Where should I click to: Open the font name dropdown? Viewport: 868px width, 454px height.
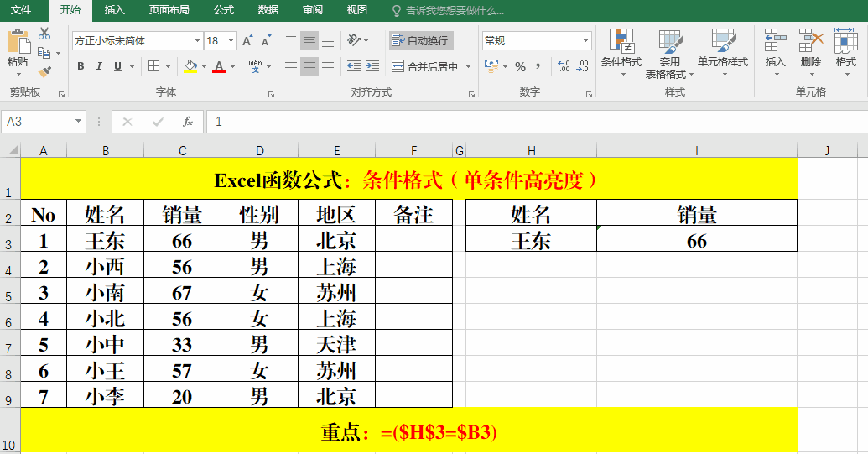(x=197, y=40)
